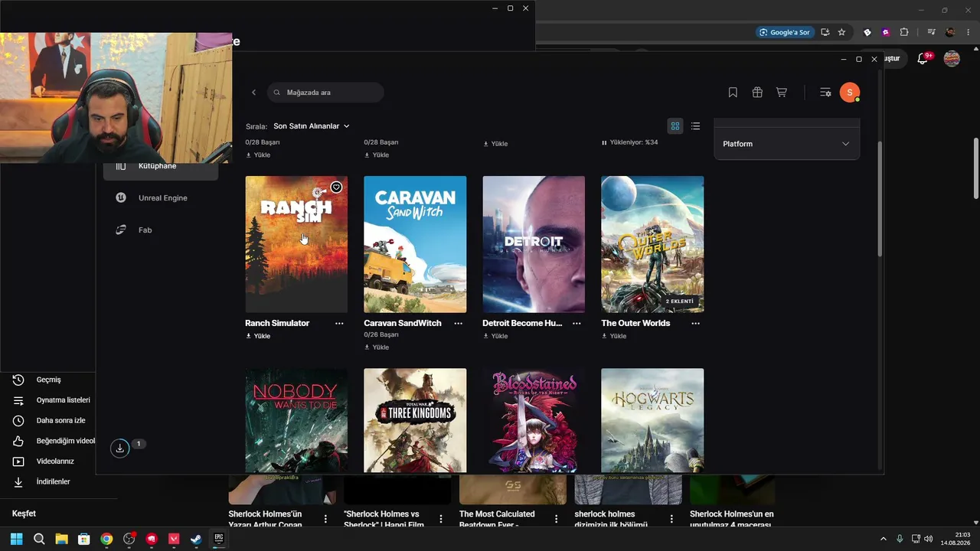This screenshot has width=980, height=551.
Task: Switch library to grid view
Action: pos(675,126)
